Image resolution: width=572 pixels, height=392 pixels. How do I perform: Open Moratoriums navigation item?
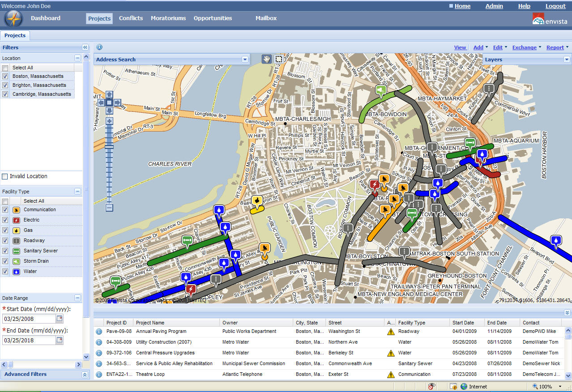click(168, 18)
